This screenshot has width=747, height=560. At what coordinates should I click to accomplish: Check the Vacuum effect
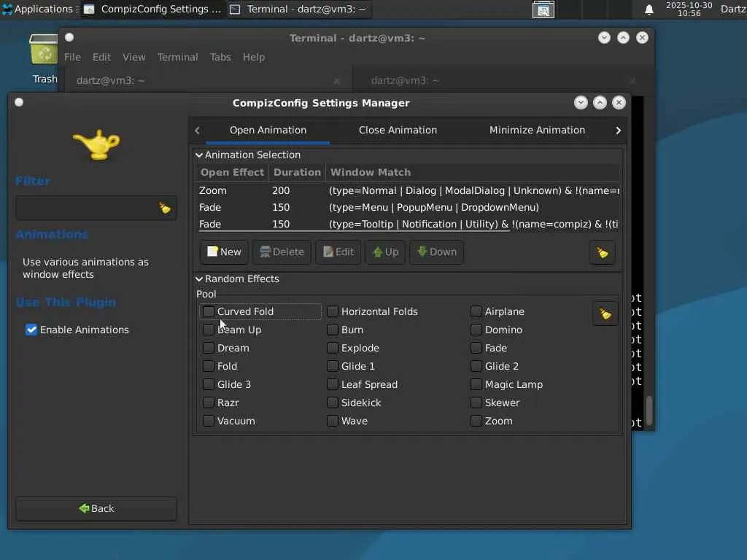click(x=208, y=421)
